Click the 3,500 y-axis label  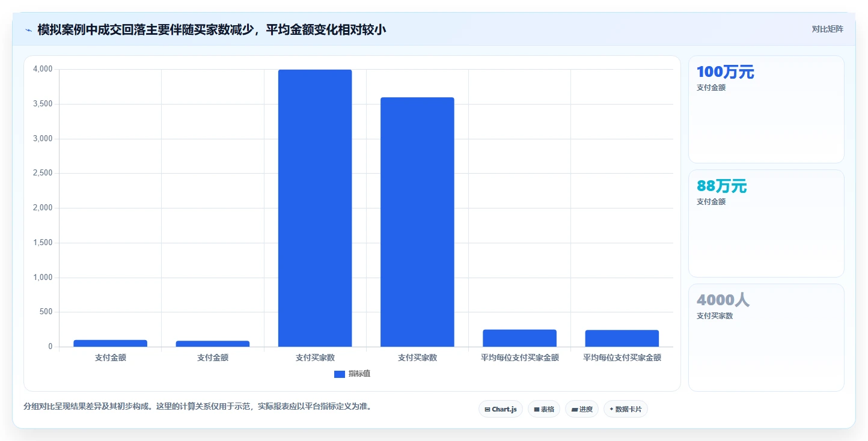tap(42, 104)
